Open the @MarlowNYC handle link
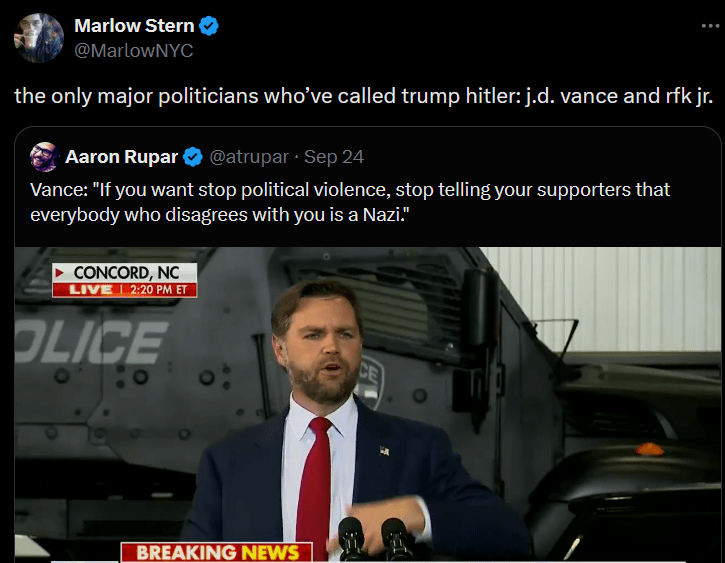The image size is (725, 563). click(134, 50)
